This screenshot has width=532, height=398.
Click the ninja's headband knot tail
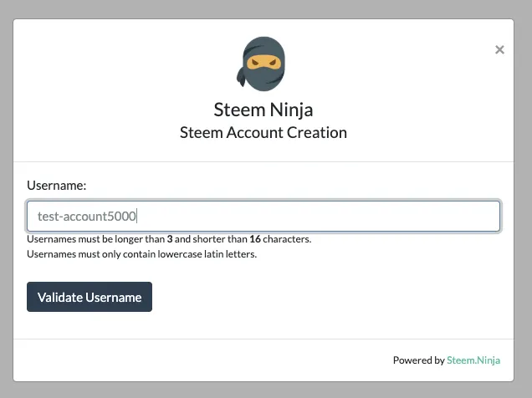click(x=241, y=77)
